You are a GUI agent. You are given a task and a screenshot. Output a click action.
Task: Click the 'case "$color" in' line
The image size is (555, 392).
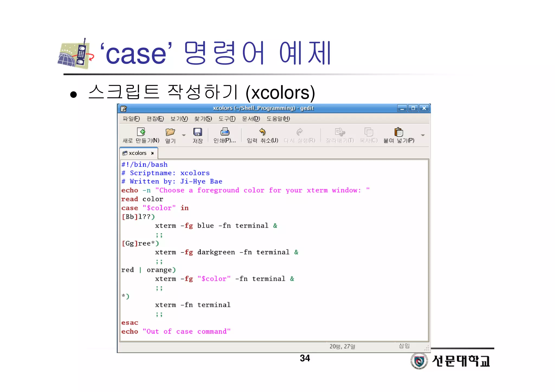tap(155, 208)
